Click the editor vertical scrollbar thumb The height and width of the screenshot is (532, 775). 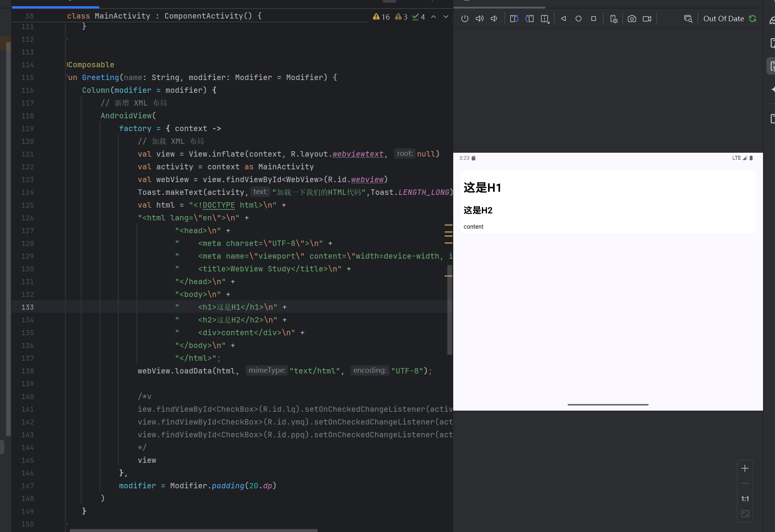point(450,309)
